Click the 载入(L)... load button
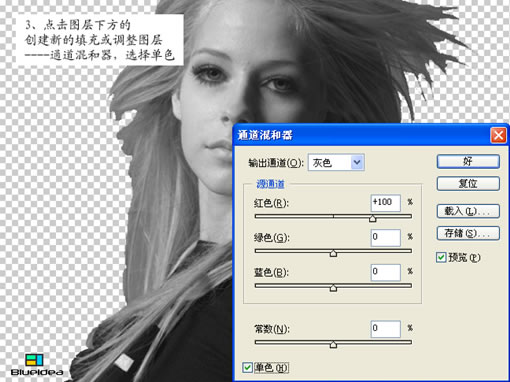The height and width of the screenshot is (382, 510). (x=468, y=211)
